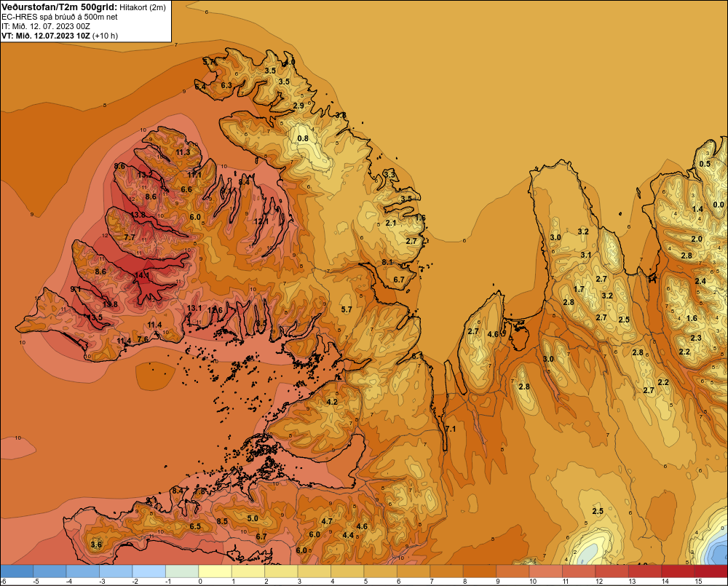
Task: Click the 3.6 temperature value
Action: tap(96, 545)
